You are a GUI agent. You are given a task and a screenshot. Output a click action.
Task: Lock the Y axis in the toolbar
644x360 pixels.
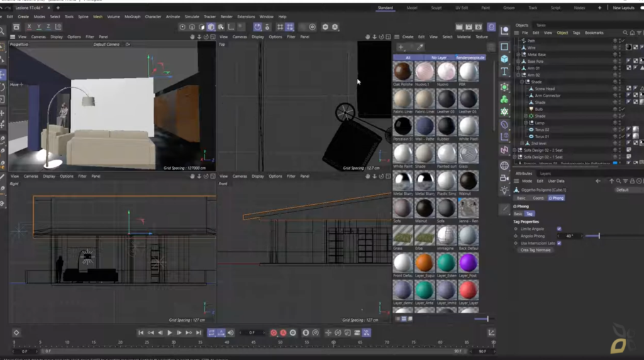tap(38, 26)
